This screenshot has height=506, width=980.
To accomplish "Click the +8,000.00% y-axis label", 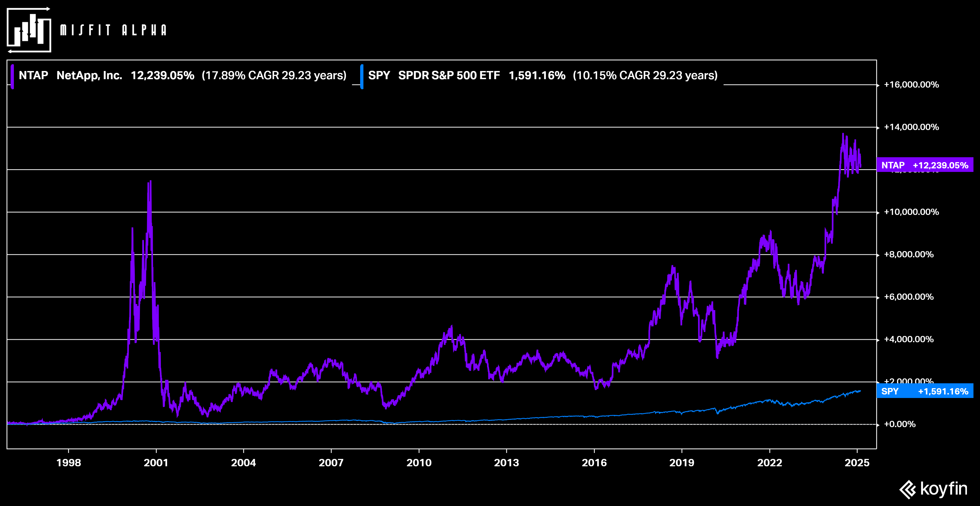I will click(x=908, y=254).
